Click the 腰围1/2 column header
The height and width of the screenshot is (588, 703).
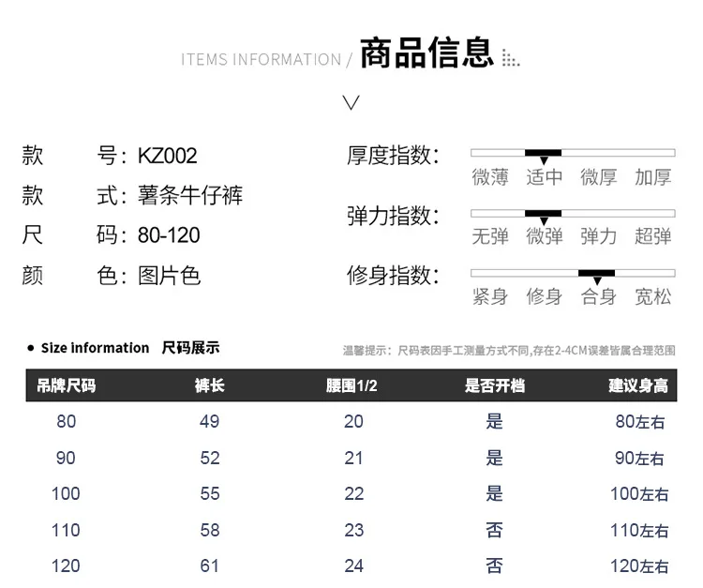point(351,385)
